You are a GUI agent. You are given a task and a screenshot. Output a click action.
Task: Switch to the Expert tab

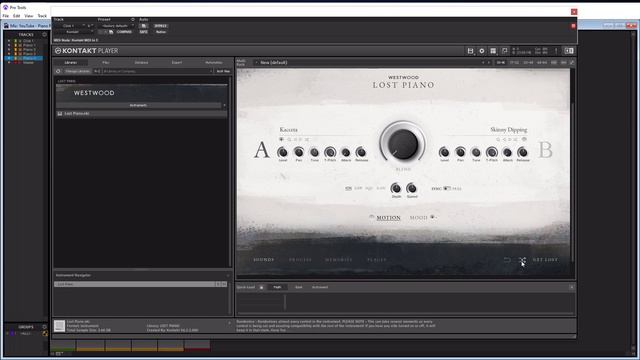[177, 62]
